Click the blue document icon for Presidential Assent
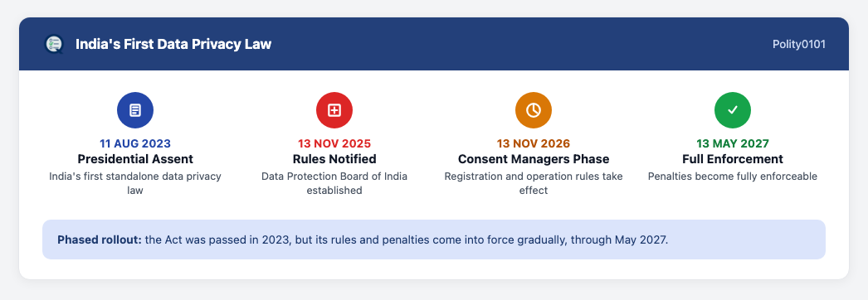The image size is (868, 300). pos(135,110)
